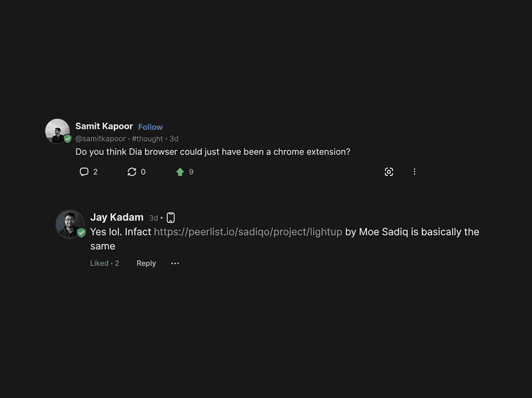532x398 pixels.
Task: Click the verified badge on Samit's avatar
Action: (x=67, y=139)
